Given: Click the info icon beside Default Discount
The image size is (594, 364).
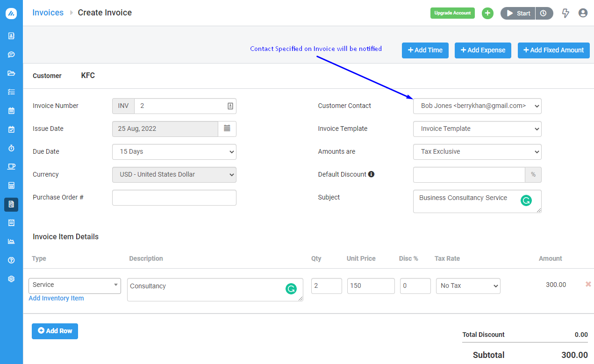Looking at the screenshot, I should pos(372,174).
